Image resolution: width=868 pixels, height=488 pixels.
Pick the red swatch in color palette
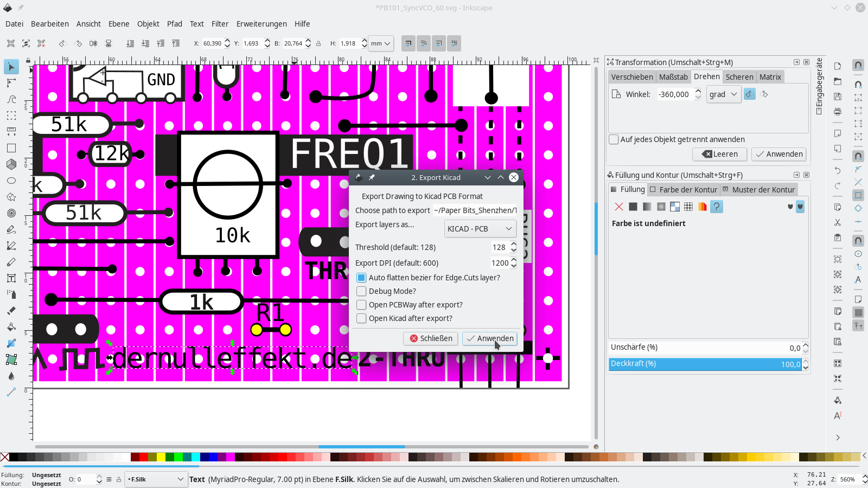point(144,457)
